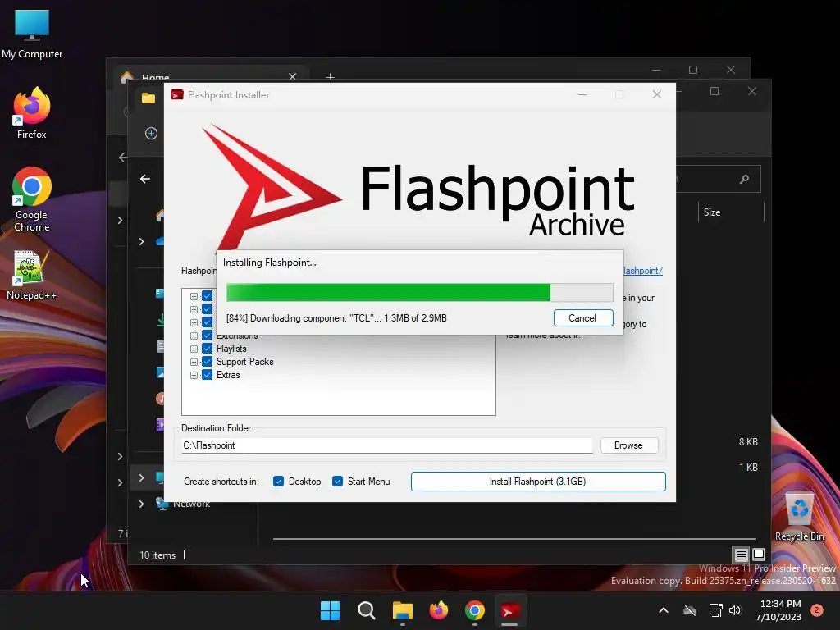Switch to large icons view in Explorer

[759, 555]
